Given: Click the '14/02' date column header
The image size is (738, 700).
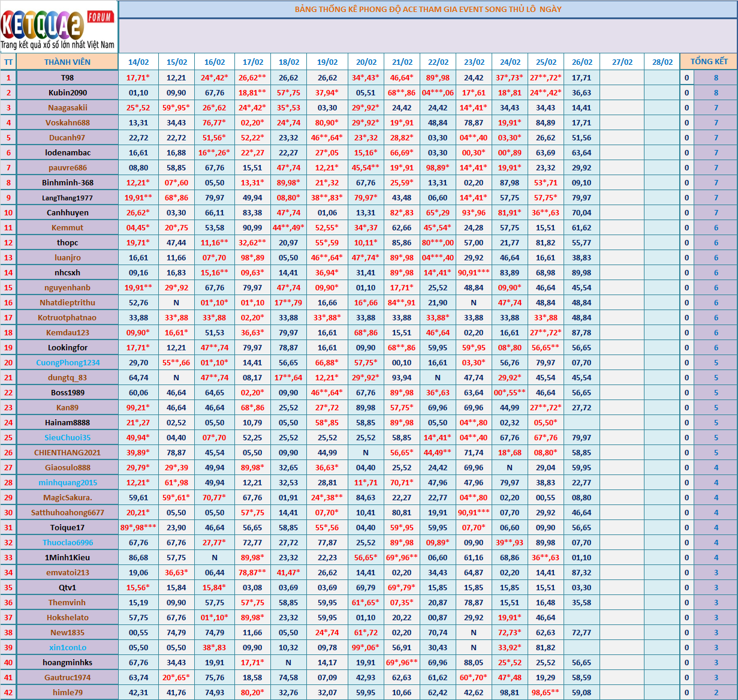Looking at the screenshot, I should point(138,62).
